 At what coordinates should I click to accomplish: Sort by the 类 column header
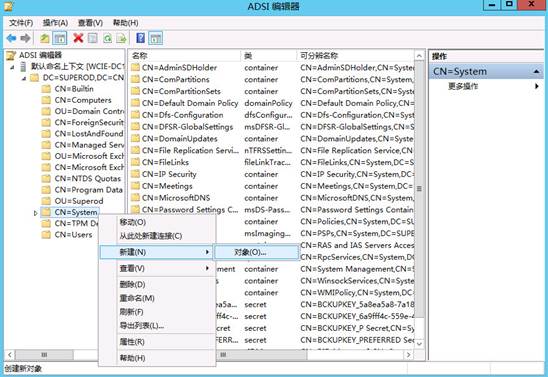pos(268,56)
